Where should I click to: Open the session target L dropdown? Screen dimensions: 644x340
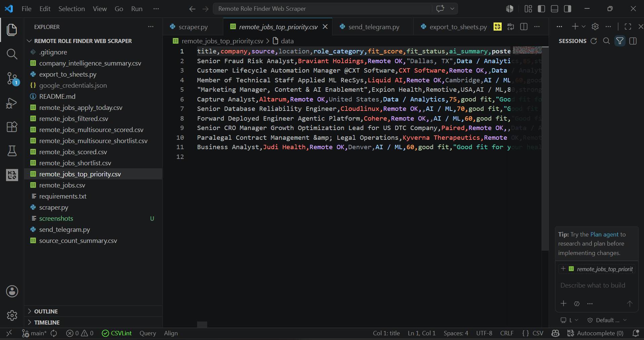coord(569,320)
